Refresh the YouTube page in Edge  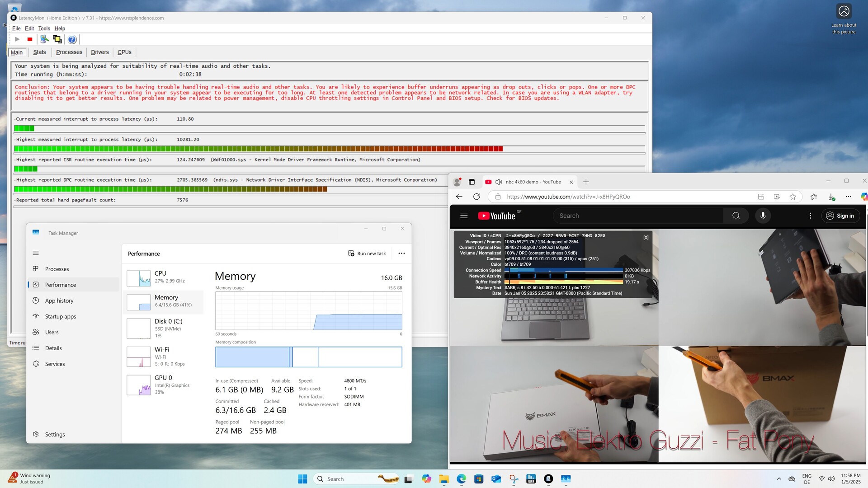coord(476,197)
